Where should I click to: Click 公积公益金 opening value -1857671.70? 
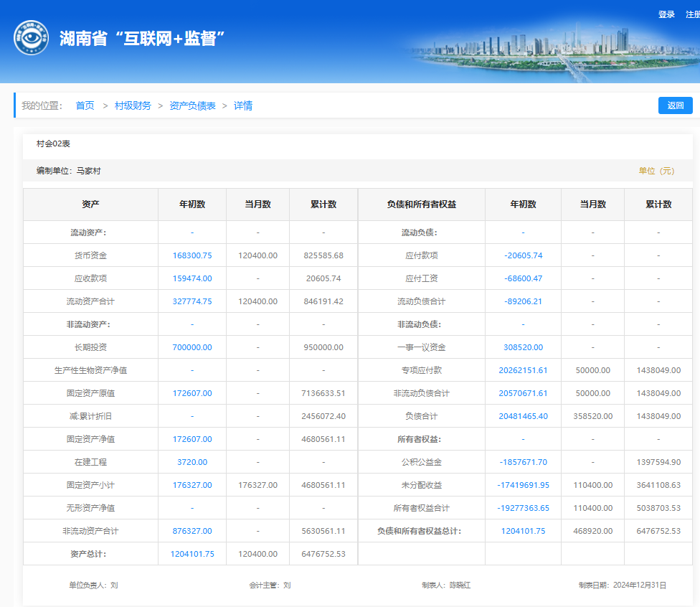pos(523,462)
